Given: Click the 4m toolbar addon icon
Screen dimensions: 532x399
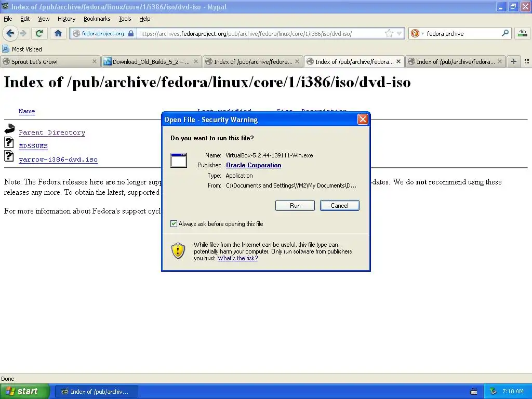Looking at the screenshot, I should tap(523, 33).
